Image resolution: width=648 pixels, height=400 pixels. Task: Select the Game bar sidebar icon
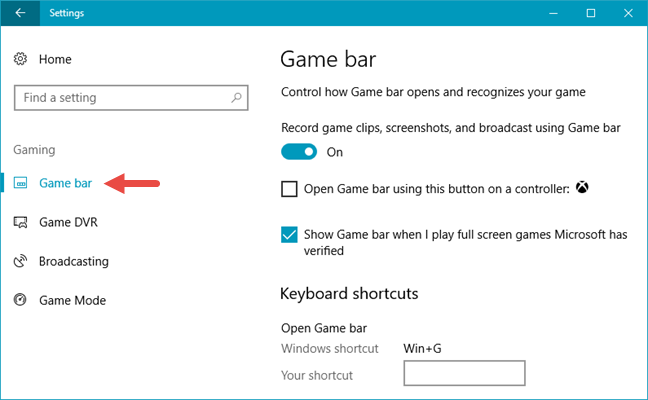pos(20,183)
